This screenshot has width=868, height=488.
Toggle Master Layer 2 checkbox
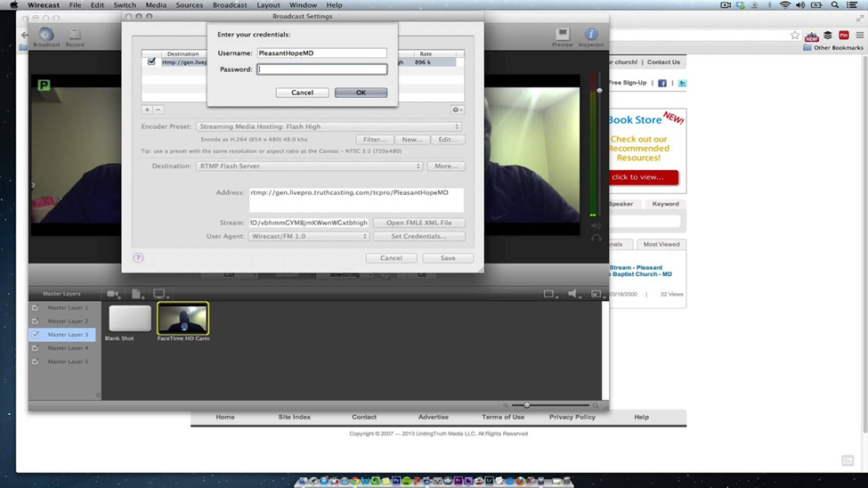(x=36, y=321)
